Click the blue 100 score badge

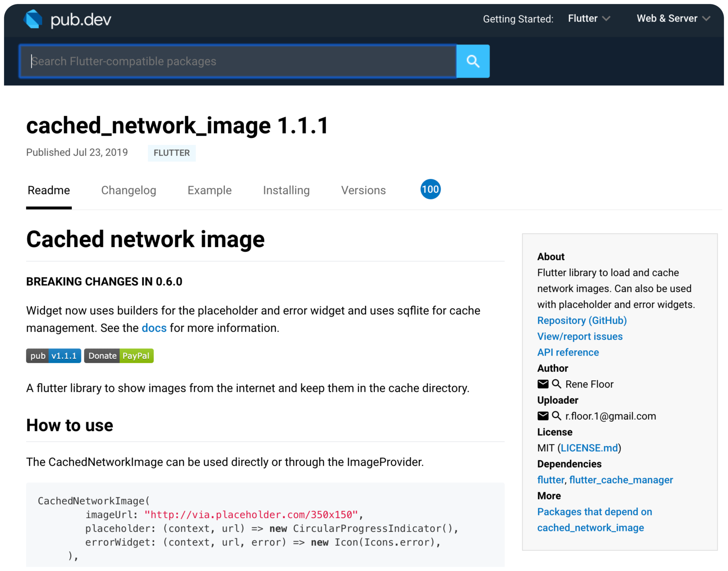(430, 189)
